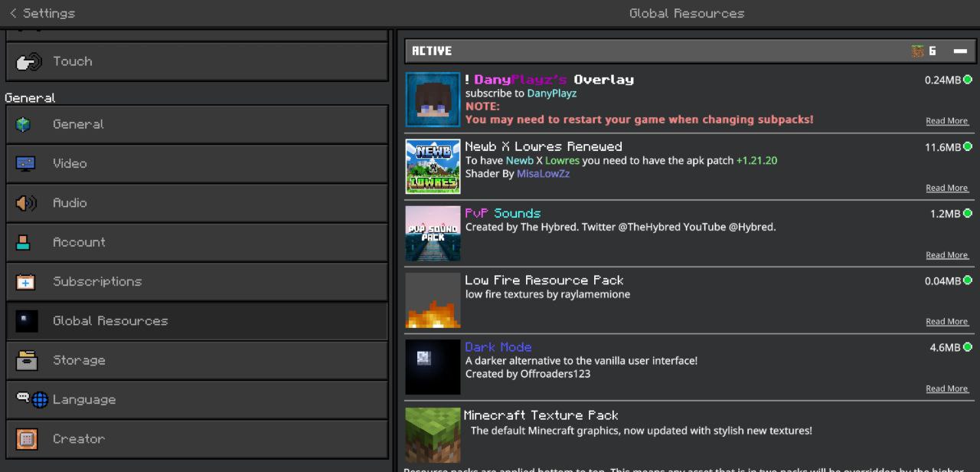Click "Created by Offroaders123" text

coord(528,374)
